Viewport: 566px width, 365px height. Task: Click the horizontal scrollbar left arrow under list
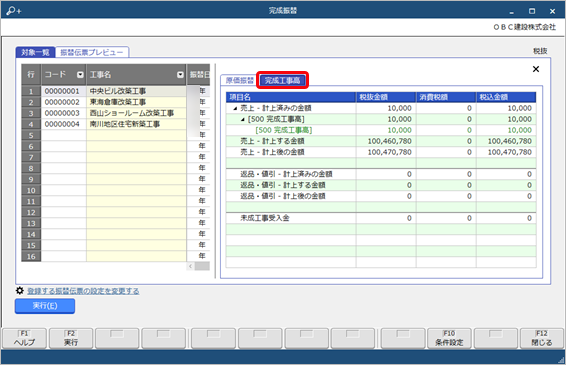pyautogui.click(x=191, y=266)
